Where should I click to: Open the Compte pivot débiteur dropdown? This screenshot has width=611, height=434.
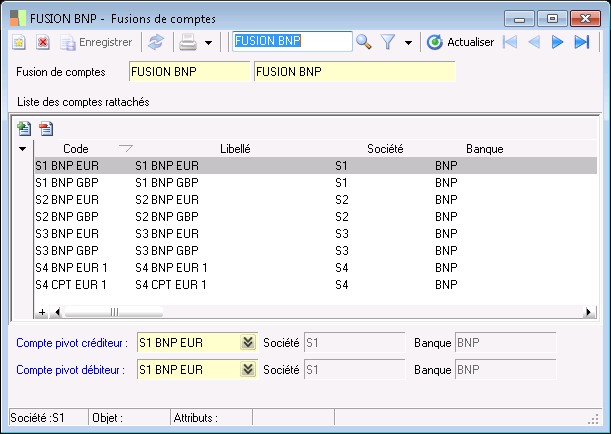pyautogui.click(x=248, y=369)
